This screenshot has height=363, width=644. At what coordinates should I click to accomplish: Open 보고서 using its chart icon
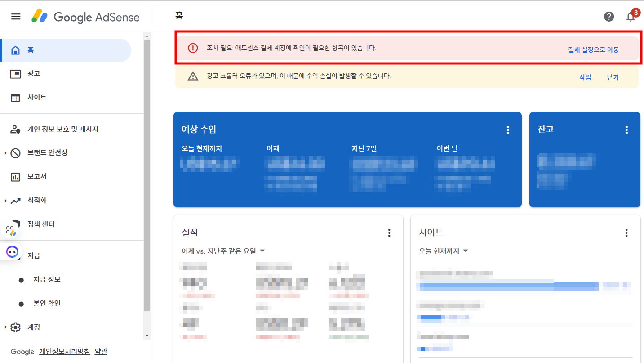coord(16,176)
